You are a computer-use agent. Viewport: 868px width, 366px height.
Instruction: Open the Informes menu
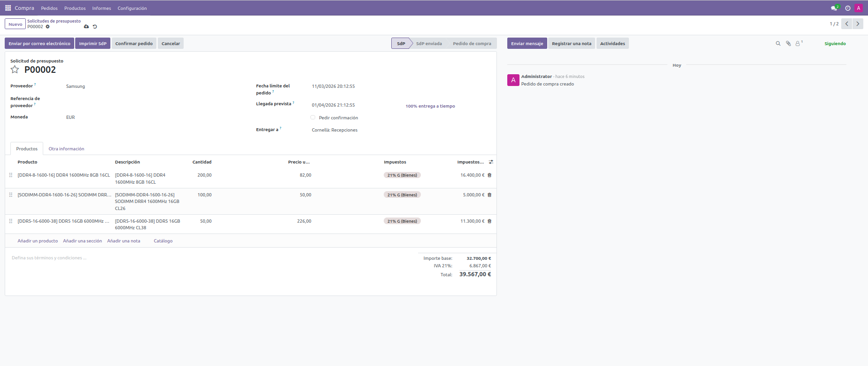coord(101,8)
